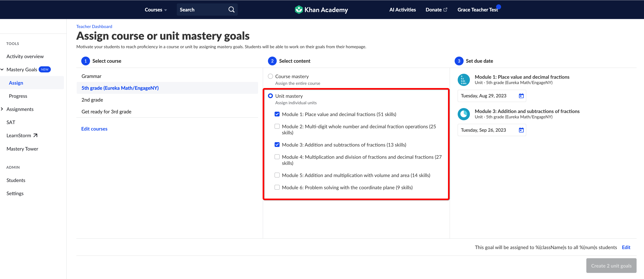
Task: Open AI Activities in the top bar
Action: [x=402, y=10]
